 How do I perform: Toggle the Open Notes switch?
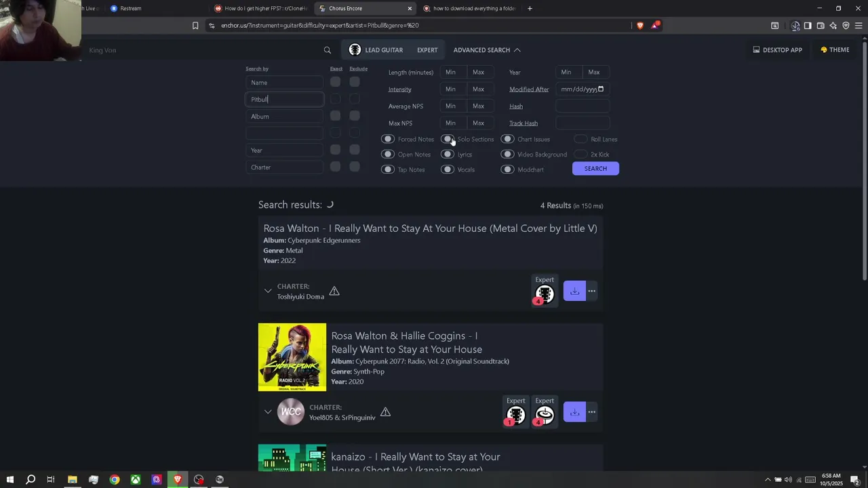point(388,155)
